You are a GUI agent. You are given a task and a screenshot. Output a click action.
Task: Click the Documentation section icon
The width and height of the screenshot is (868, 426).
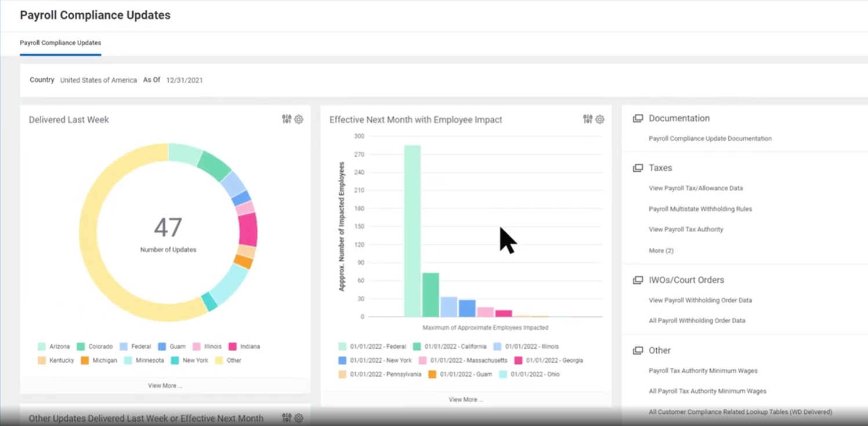tap(638, 118)
